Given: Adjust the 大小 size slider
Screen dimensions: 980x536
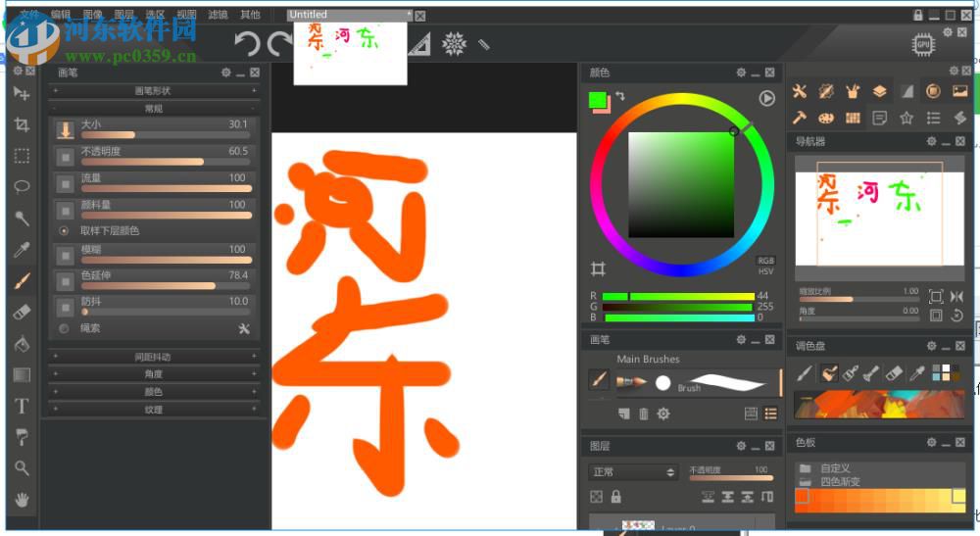Looking at the screenshot, I should (x=166, y=135).
